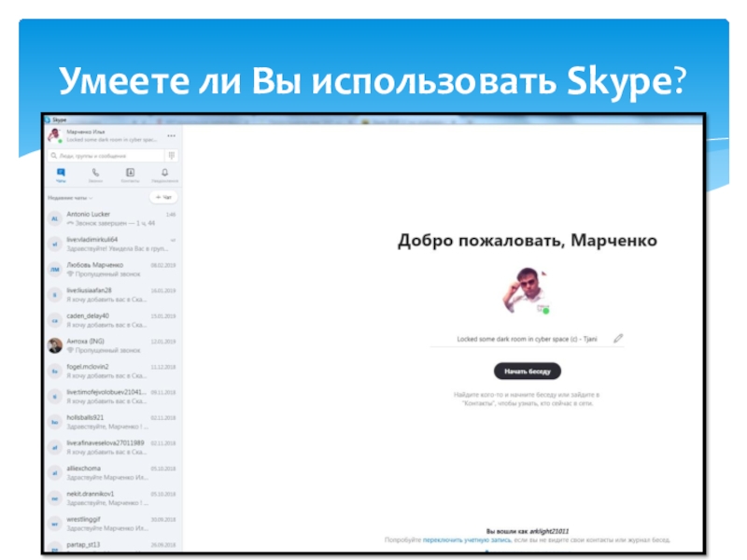Open the Notifications bell tab

pos(165,175)
